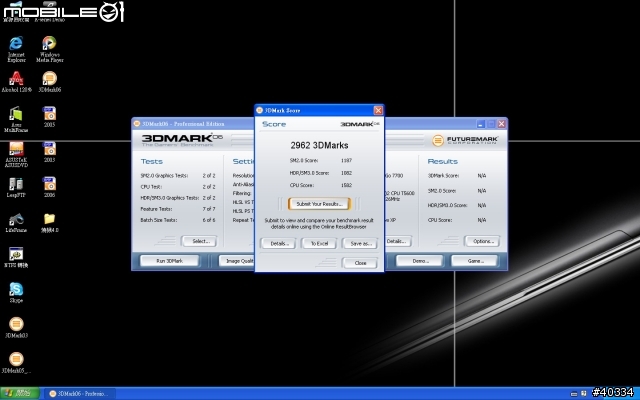Click HDR/SM3.0 Score label in the score dialog
Image resolution: width=640 pixels, height=400 pixels.
309,173
